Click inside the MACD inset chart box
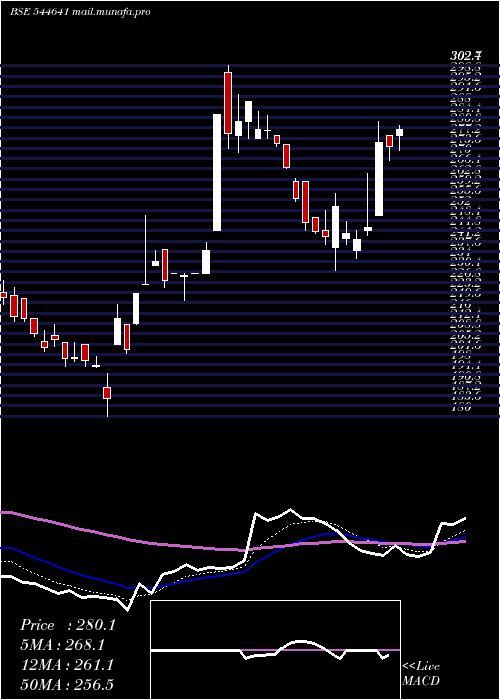The height and width of the screenshot is (700, 500). [x=275, y=650]
